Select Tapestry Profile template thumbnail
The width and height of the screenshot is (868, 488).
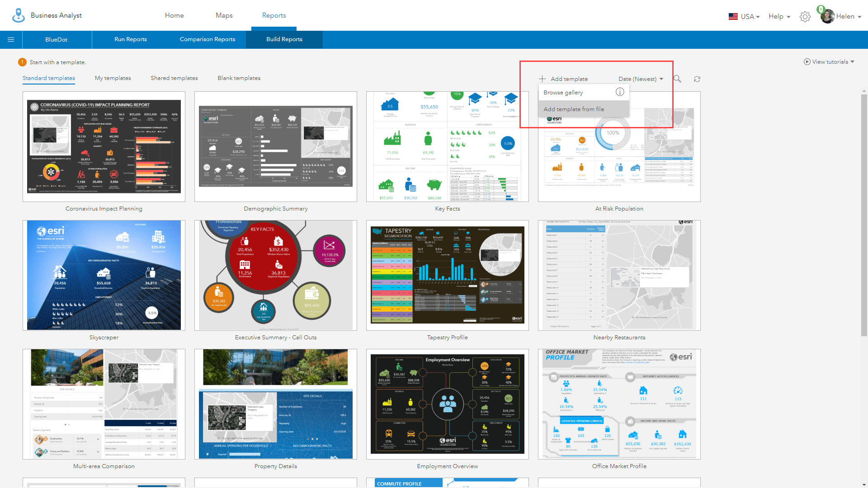(x=448, y=275)
